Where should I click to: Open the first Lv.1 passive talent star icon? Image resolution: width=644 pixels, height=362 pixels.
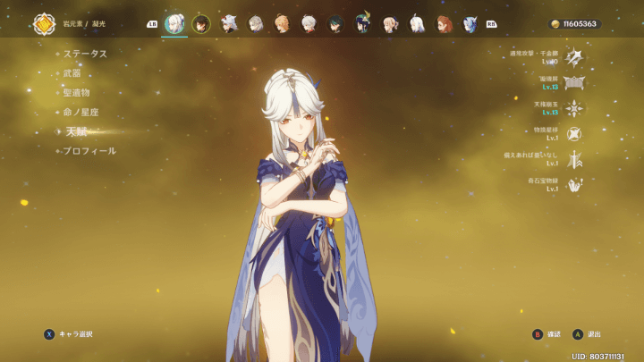(x=574, y=134)
